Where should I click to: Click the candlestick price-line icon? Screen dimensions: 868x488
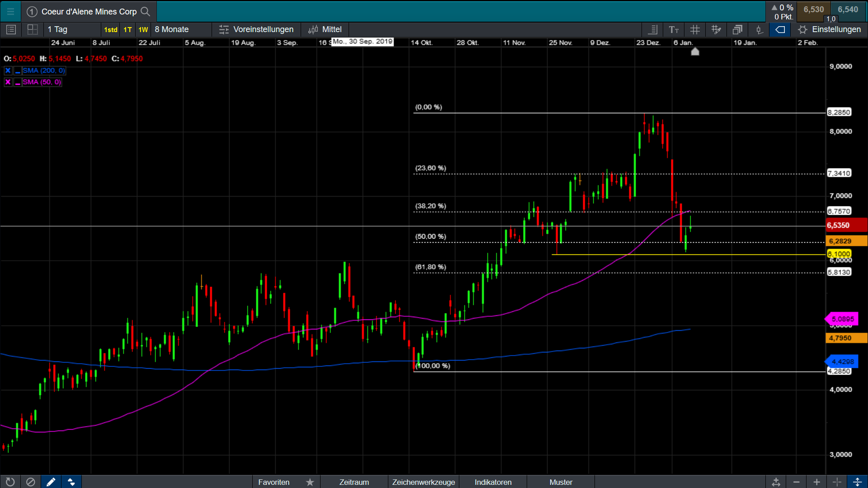coord(759,30)
